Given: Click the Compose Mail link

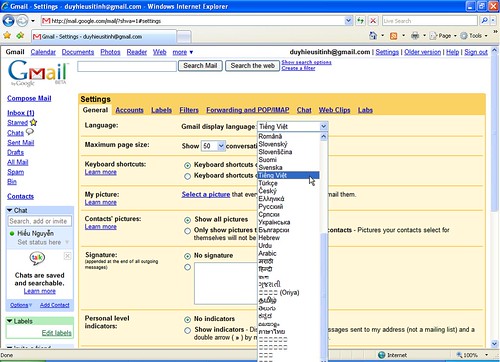Looking at the screenshot, I should click(29, 98).
